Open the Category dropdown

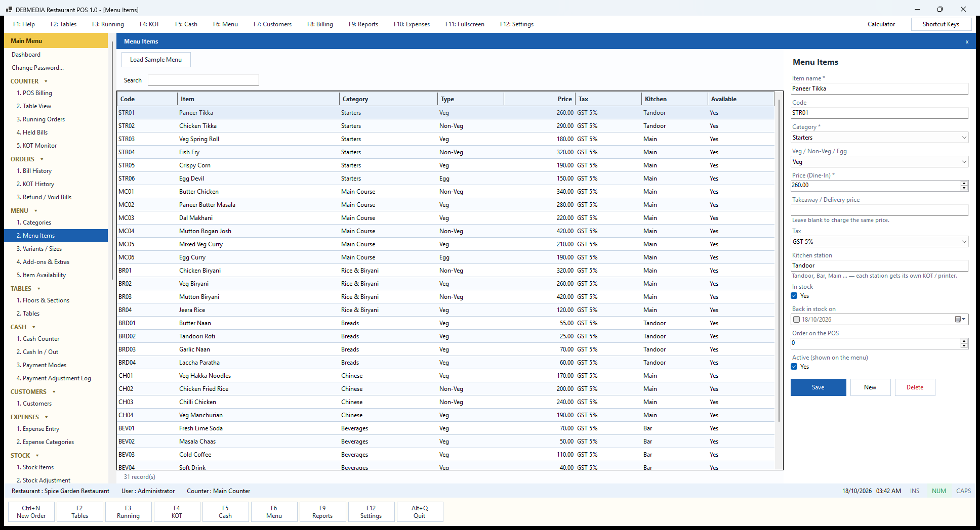(880, 138)
